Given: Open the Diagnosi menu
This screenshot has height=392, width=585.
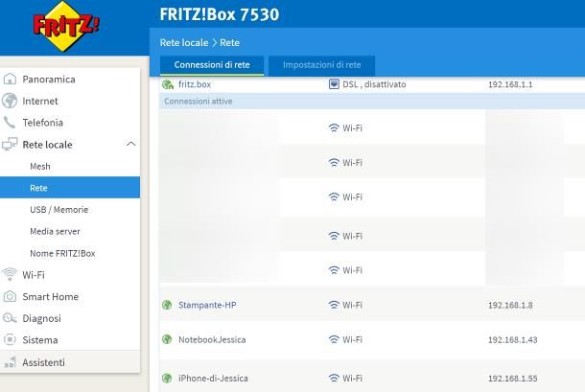Looking at the screenshot, I should point(70,318).
